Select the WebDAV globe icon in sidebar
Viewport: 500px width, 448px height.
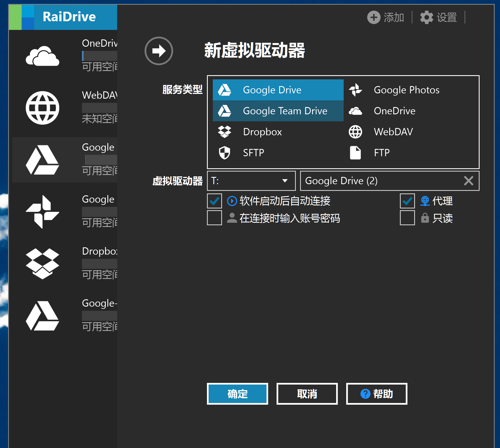(x=43, y=108)
